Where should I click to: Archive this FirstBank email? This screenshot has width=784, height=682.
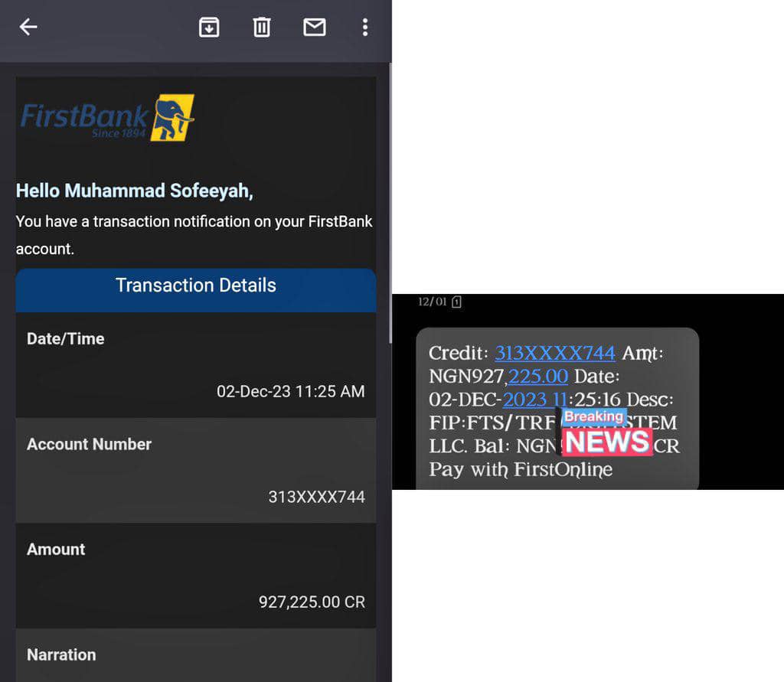click(x=209, y=28)
